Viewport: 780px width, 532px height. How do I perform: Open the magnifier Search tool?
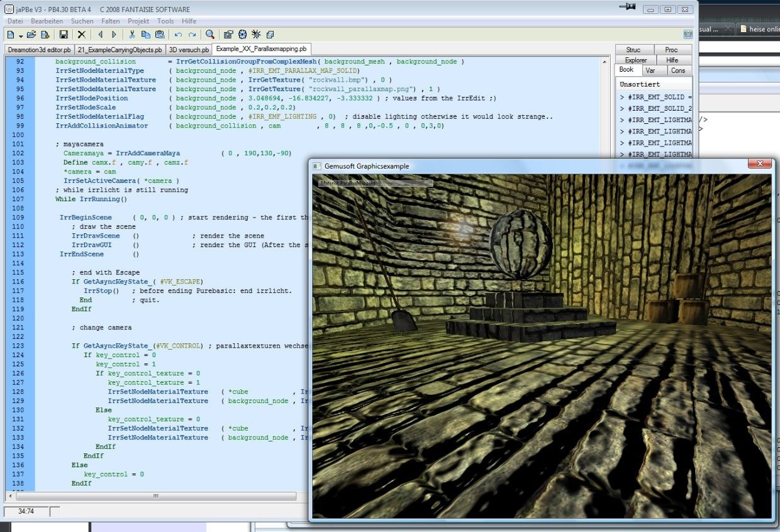[x=210, y=35]
